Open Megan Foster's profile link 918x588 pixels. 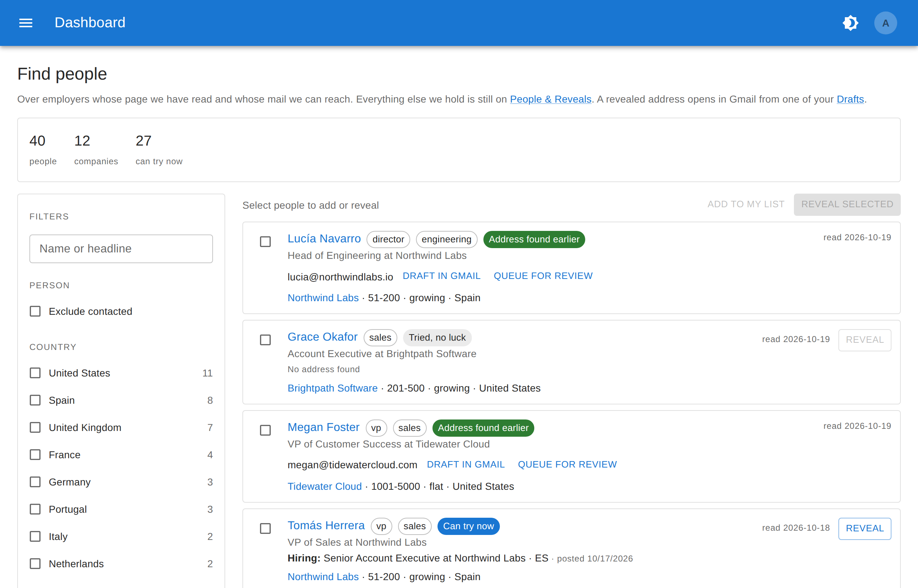[x=323, y=427]
